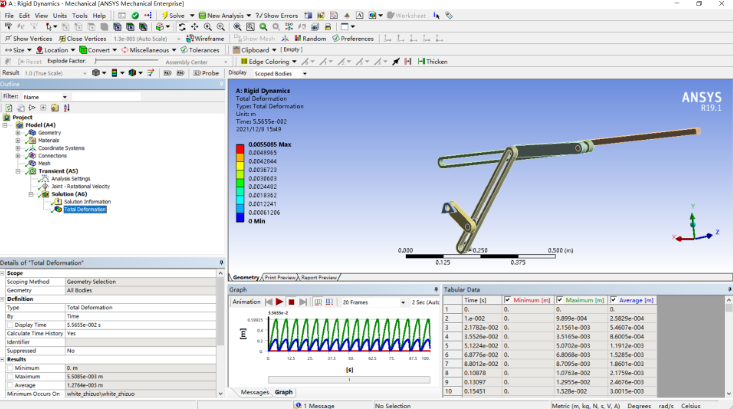
Task: Click the Solve lightning button
Action: (173, 15)
